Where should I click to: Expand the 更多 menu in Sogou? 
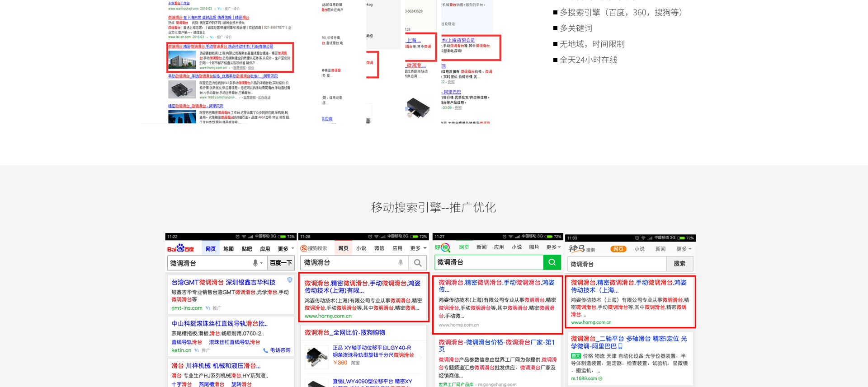tap(418, 248)
